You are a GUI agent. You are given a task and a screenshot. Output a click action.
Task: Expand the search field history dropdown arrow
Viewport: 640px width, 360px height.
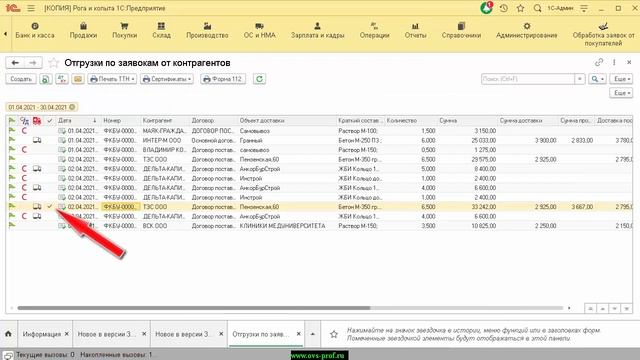tap(580, 79)
